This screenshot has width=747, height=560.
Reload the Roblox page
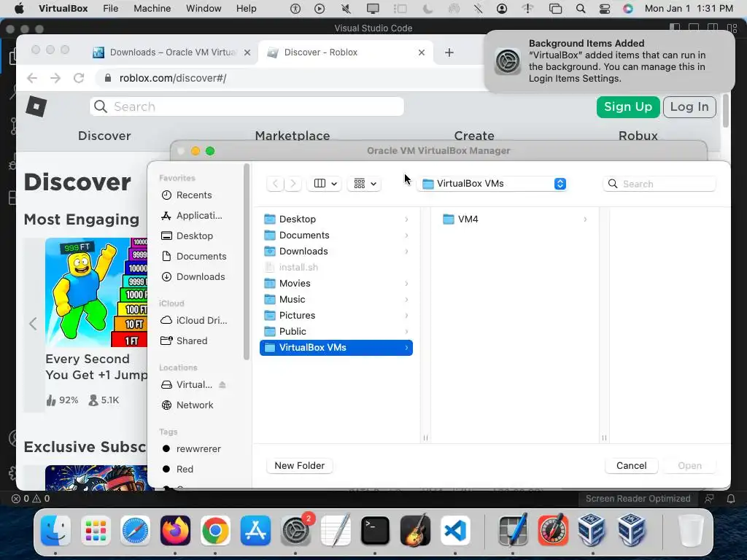tap(79, 78)
